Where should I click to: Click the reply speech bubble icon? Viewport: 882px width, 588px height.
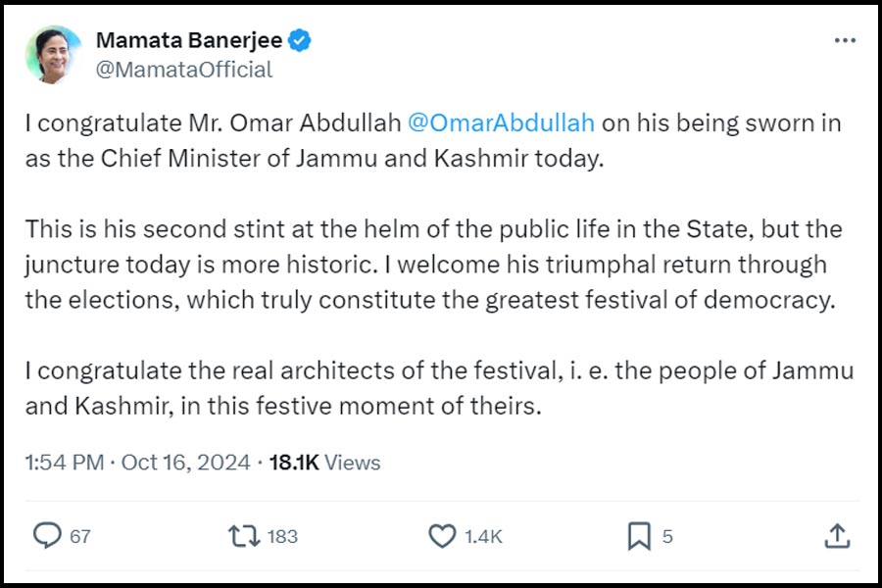[47, 535]
